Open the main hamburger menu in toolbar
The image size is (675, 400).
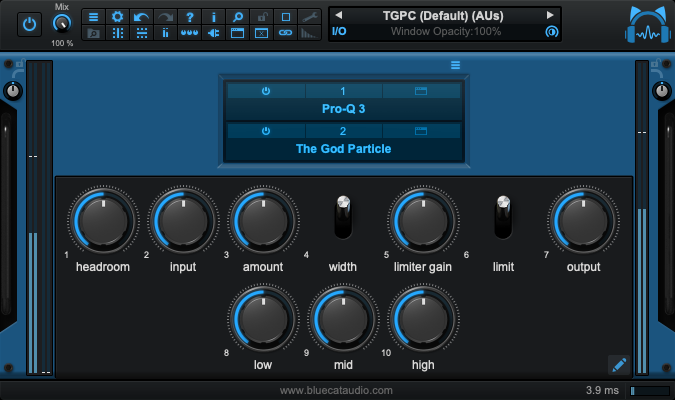point(93,17)
